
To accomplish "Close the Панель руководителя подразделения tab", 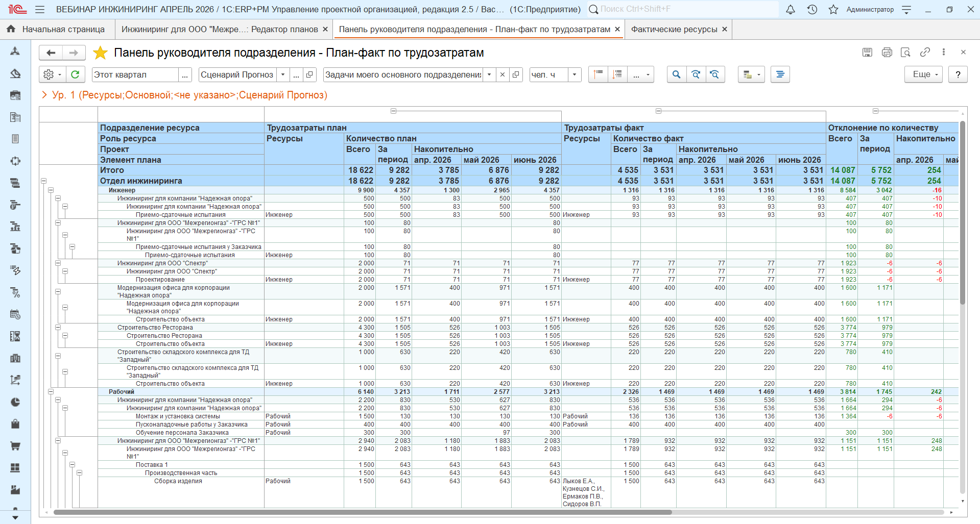I will (617, 30).
